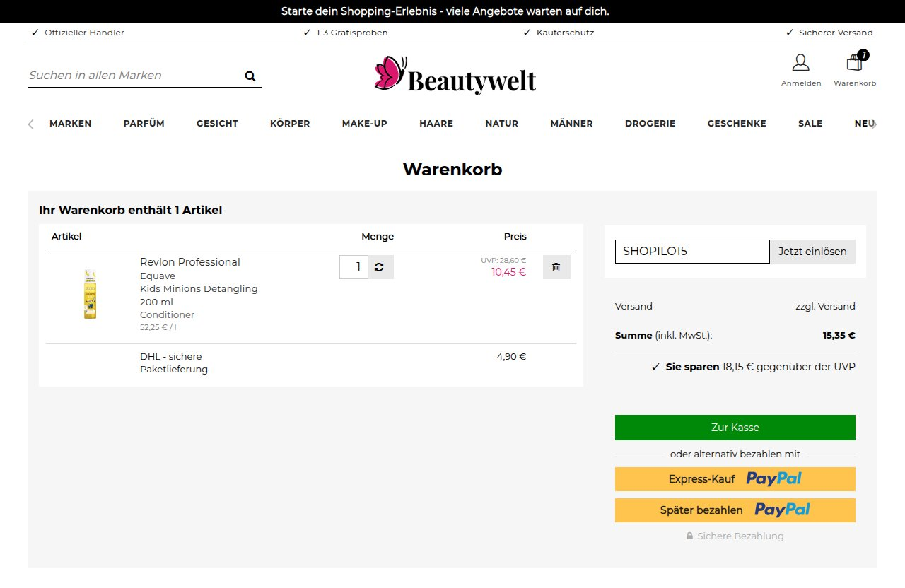Open the HAARE menu
The height and width of the screenshot is (588, 905).
tap(436, 124)
